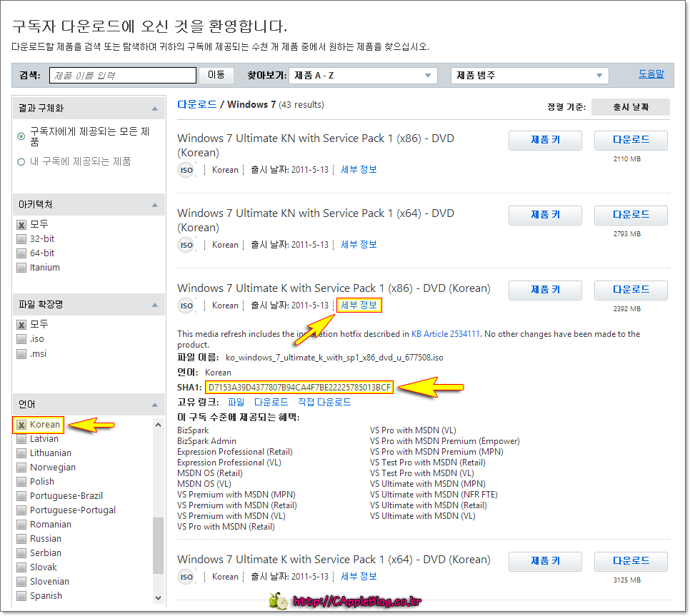Check the Spanish language checkbox
690x616 pixels.
(21, 596)
